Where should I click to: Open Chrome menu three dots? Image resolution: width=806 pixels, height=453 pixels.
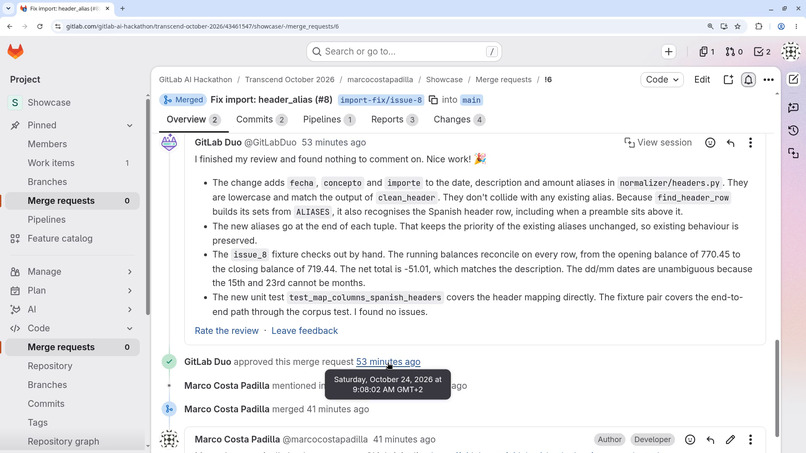point(796,26)
